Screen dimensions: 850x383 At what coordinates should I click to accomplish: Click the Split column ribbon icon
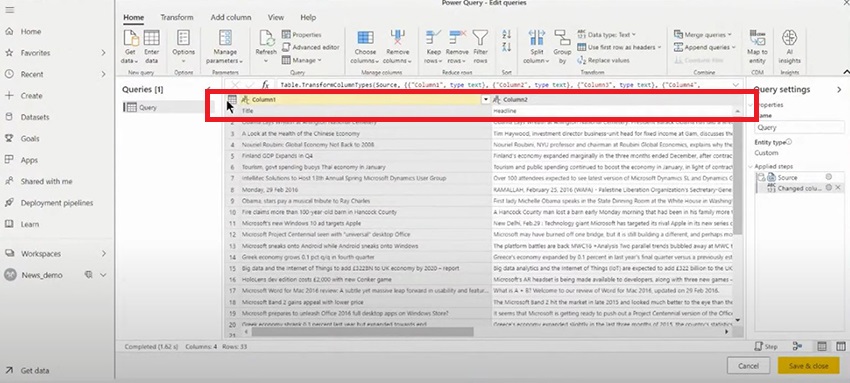pyautogui.click(x=536, y=37)
